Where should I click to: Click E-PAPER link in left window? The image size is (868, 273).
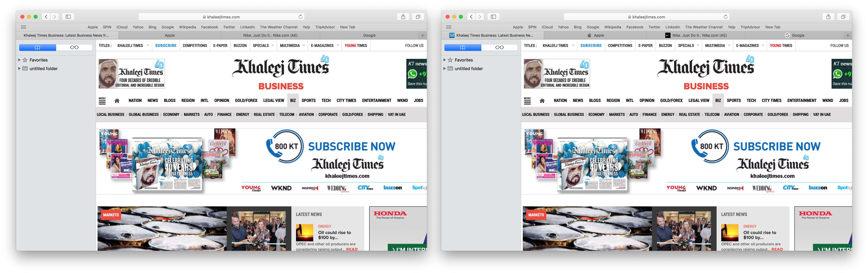pyautogui.click(x=220, y=45)
